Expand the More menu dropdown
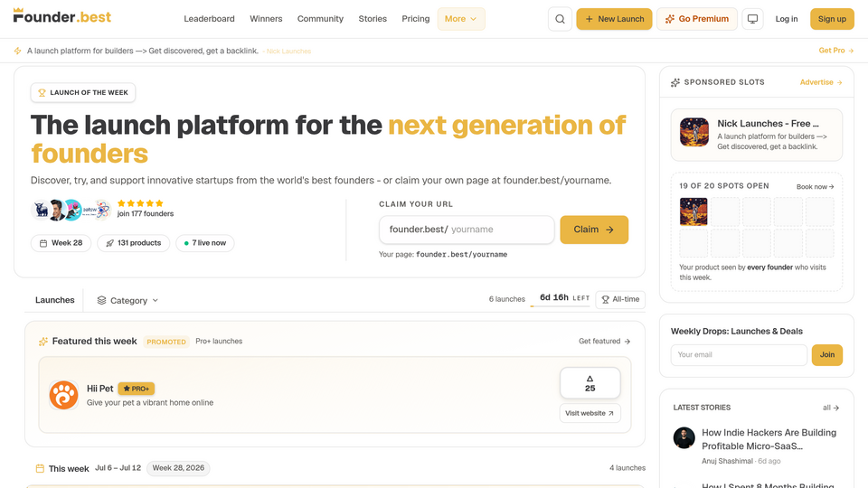The image size is (868, 488). [x=461, y=19]
